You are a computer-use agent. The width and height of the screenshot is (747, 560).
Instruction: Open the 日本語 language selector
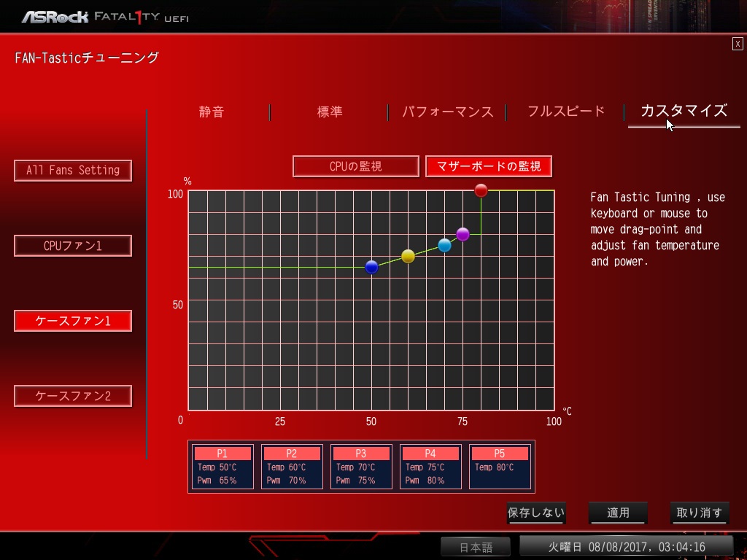pyautogui.click(x=476, y=547)
